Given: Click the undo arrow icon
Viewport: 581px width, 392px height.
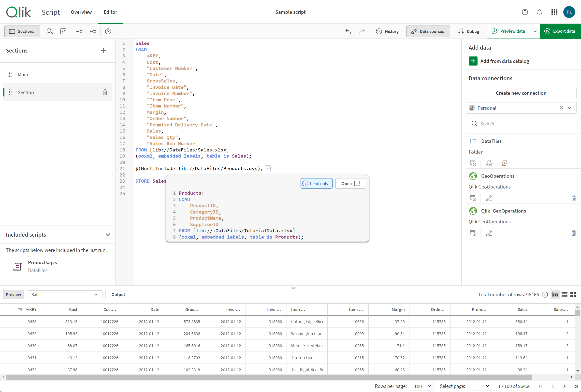Looking at the screenshot, I should (348, 31).
